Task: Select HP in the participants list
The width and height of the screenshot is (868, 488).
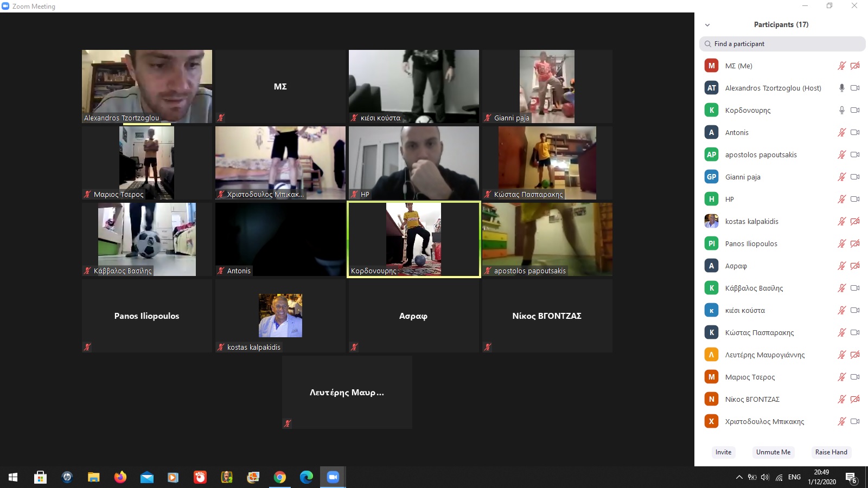Action: [781, 199]
